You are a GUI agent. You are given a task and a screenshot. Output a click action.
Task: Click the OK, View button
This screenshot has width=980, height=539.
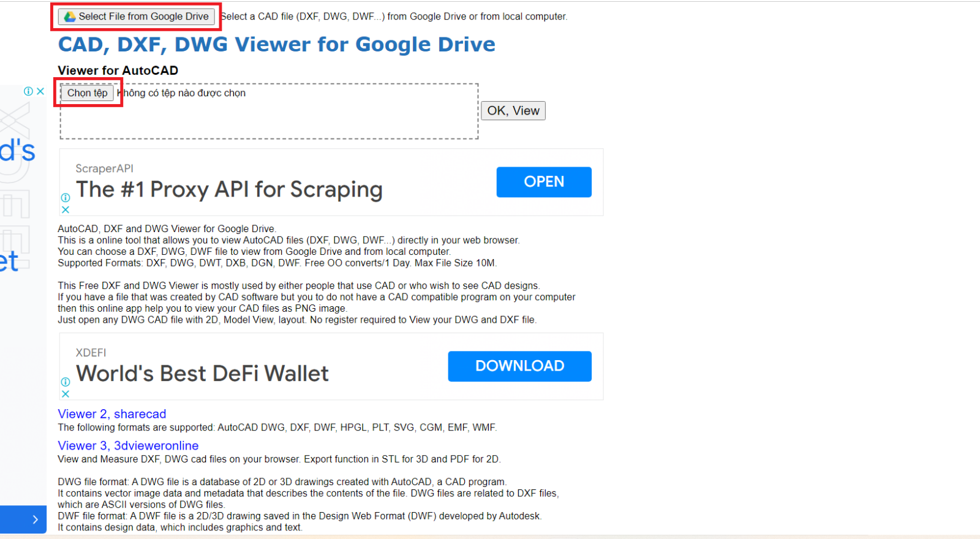pos(513,111)
